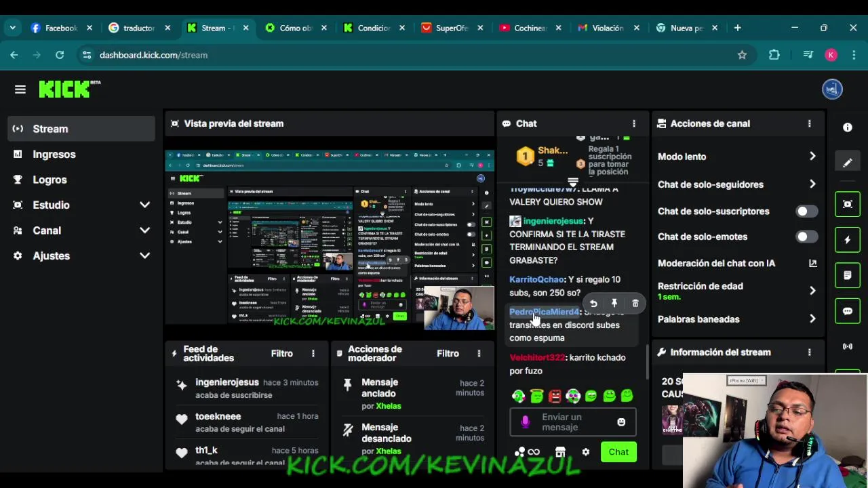Image resolution: width=868 pixels, height=488 pixels.
Task: Click the green Chat send button
Action: click(x=618, y=452)
